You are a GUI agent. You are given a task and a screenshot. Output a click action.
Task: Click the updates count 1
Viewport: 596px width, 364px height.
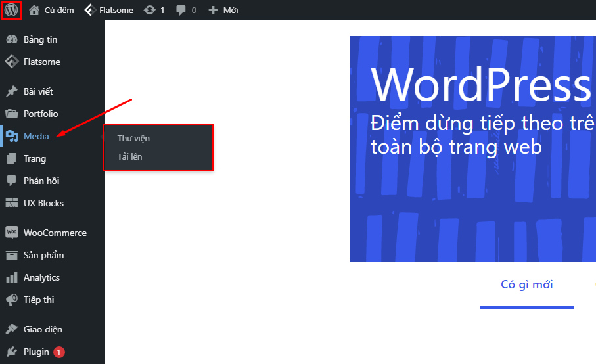pyautogui.click(x=162, y=11)
